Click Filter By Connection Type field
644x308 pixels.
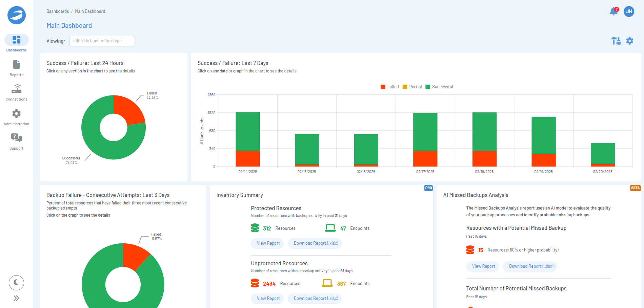tap(102, 41)
